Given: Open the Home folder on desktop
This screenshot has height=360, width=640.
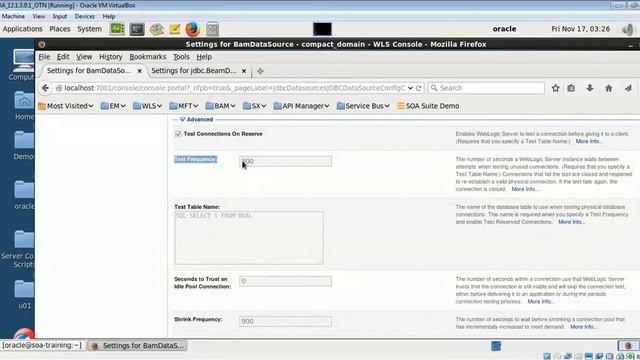Looking at the screenshot, I should [24, 106].
